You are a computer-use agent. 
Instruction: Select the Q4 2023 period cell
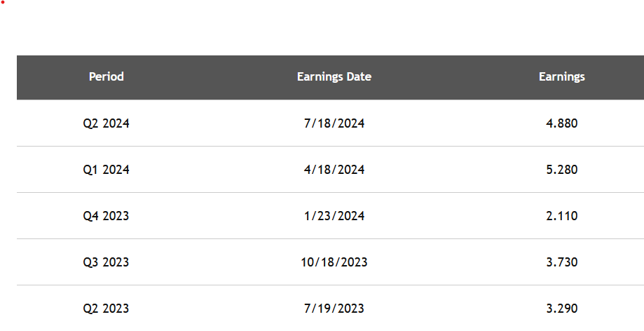click(x=107, y=216)
